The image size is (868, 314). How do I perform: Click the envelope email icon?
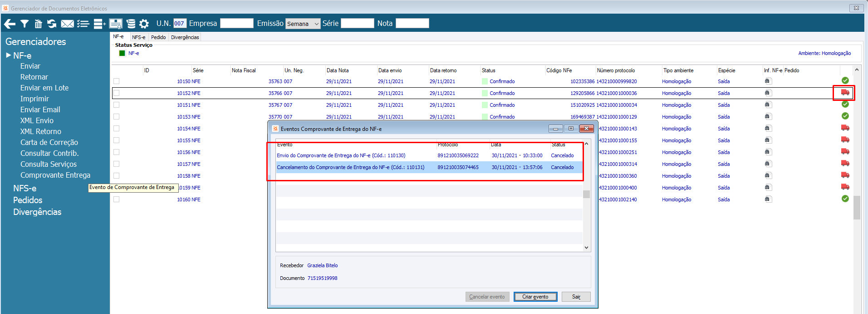pos(67,24)
